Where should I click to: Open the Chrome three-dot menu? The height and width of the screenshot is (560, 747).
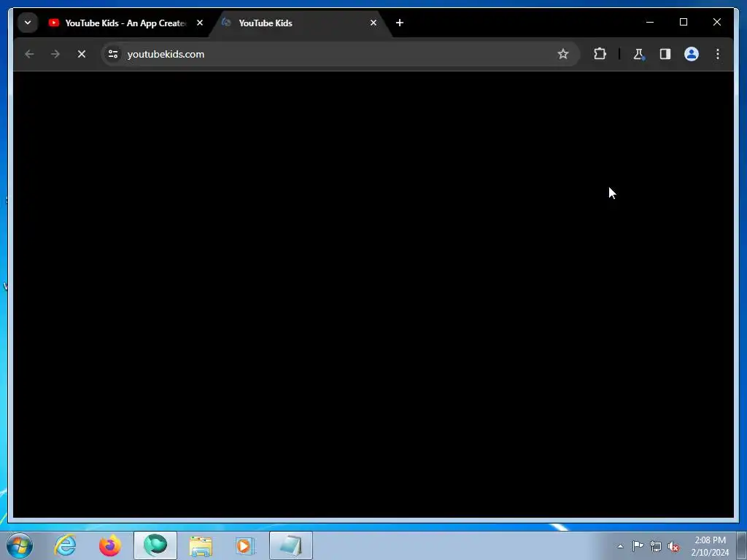718,54
